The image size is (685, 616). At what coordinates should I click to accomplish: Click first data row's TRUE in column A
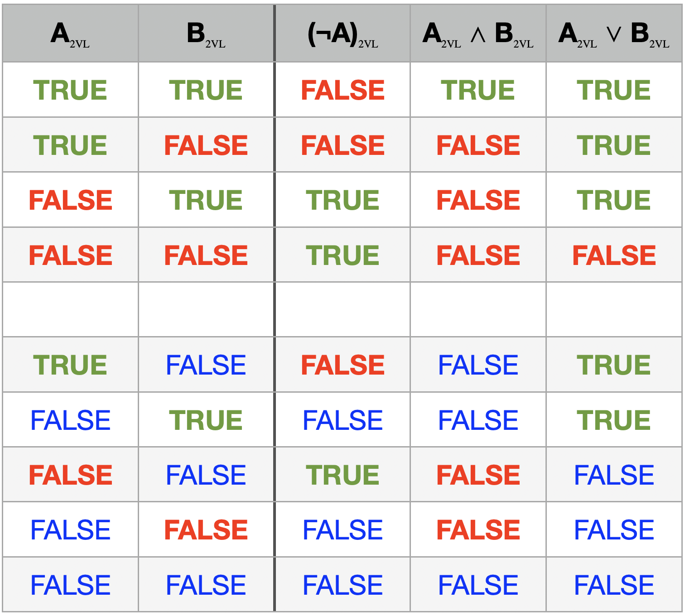[70, 90]
